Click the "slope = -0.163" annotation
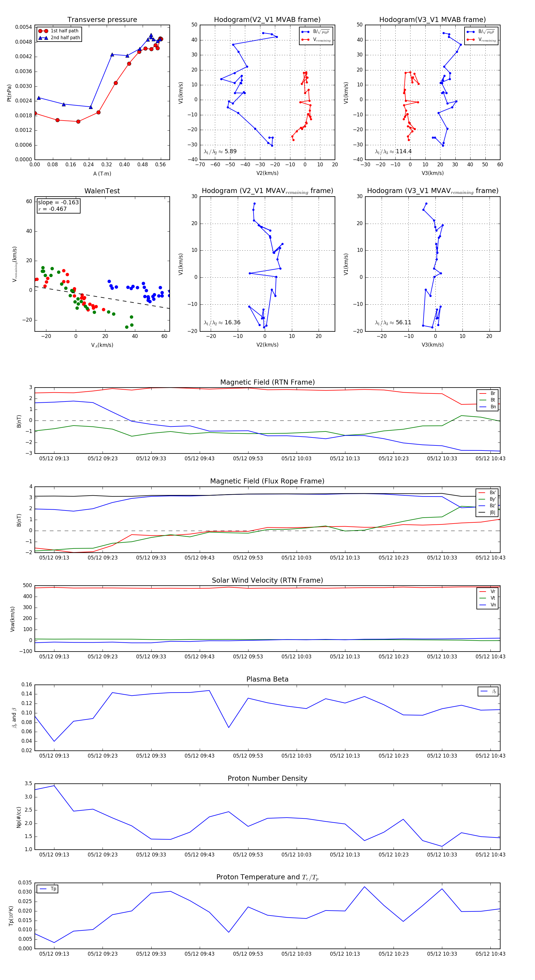Viewport: 535px width, 980px height. pyautogui.click(x=58, y=203)
